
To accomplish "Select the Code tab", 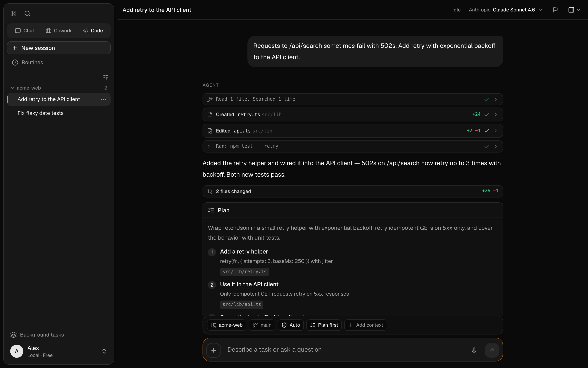I will (x=93, y=31).
